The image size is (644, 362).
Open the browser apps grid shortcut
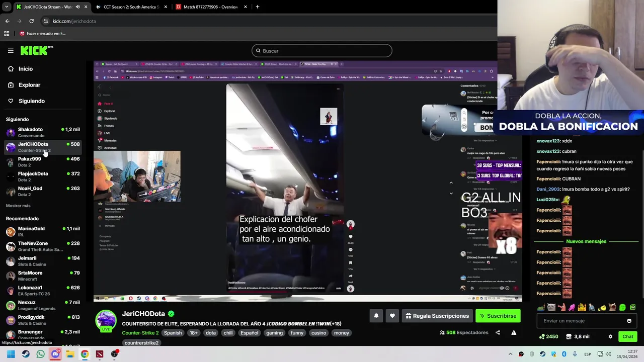coord(7,33)
